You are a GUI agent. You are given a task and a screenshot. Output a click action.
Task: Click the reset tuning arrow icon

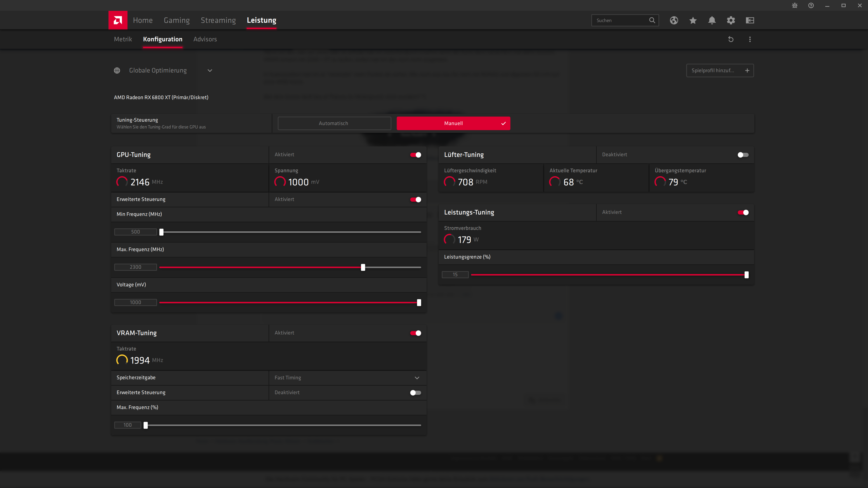click(731, 39)
